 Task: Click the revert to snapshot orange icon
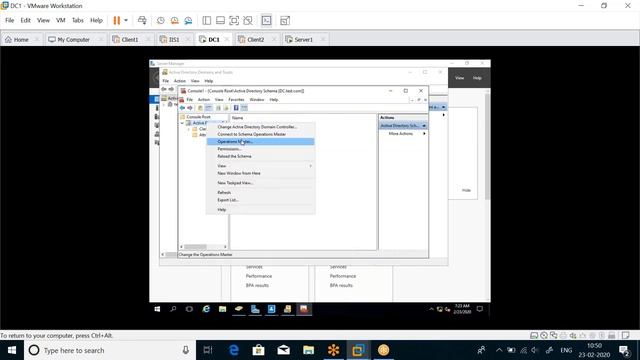click(x=175, y=20)
